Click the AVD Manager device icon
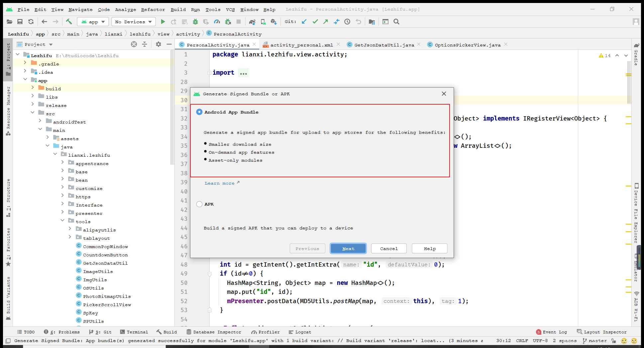Screen dimensions: 644x348 (x=263, y=22)
